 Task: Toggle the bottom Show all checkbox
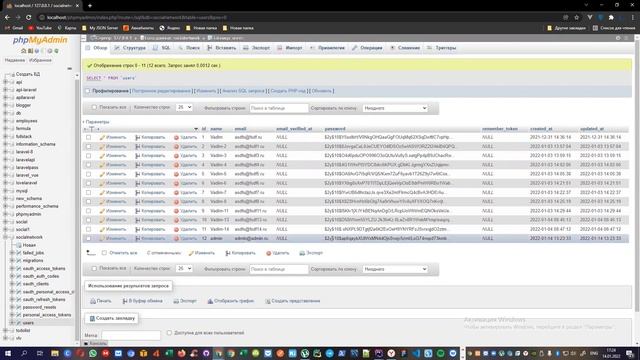point(94,269)
